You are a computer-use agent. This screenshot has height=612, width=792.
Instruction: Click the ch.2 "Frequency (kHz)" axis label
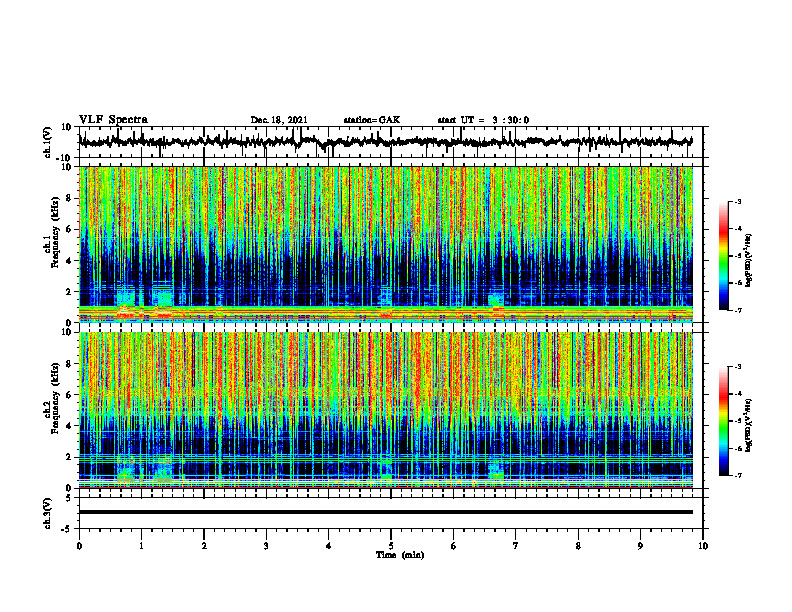(55, 398)
